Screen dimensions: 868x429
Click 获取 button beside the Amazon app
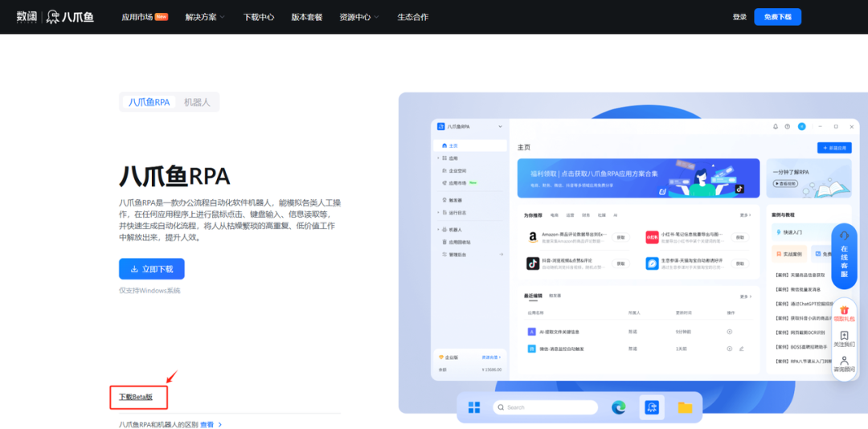coord(620,237)
